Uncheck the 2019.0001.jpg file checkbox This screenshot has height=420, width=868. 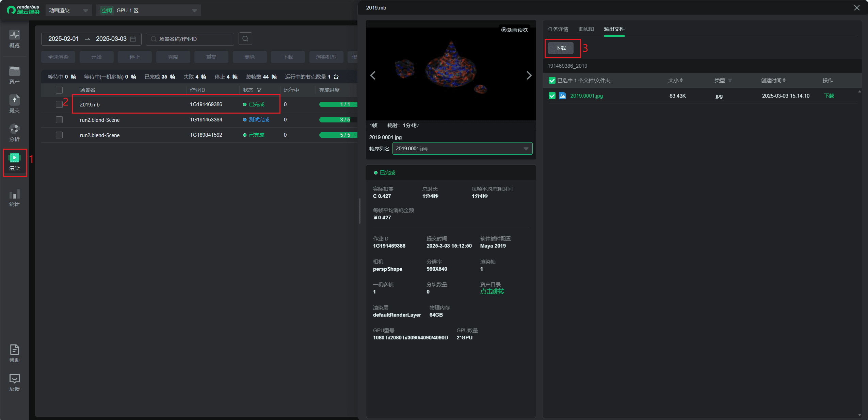point(552,96)
